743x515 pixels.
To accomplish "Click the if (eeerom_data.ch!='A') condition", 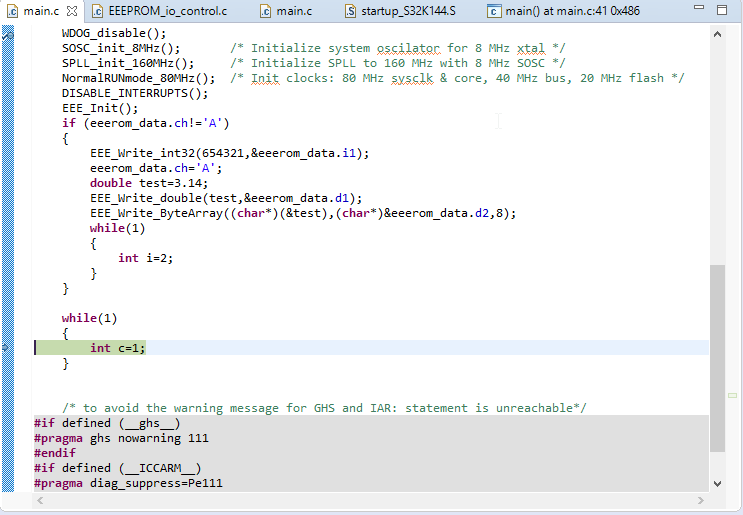I will pyautogui.click(x=145, y=123).
